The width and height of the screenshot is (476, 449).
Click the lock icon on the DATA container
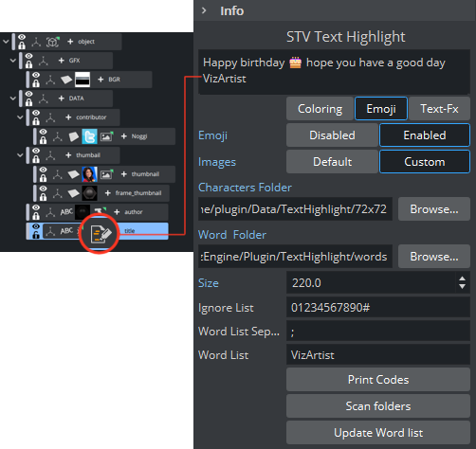(x=29, y=102)
